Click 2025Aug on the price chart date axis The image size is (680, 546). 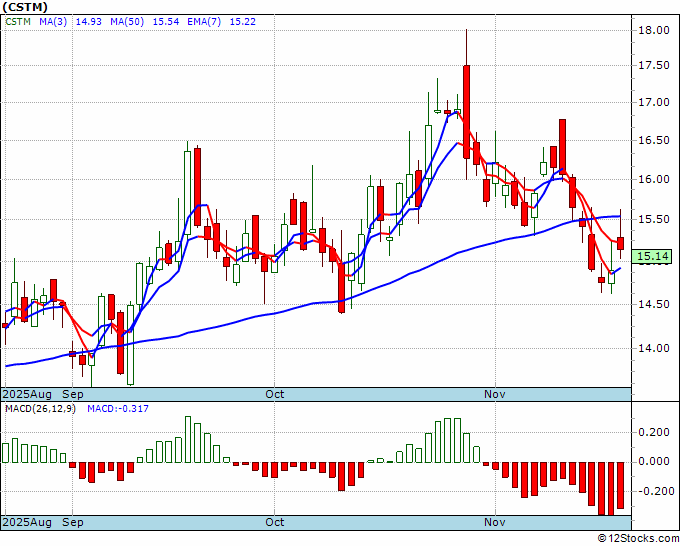pos(27,394)
